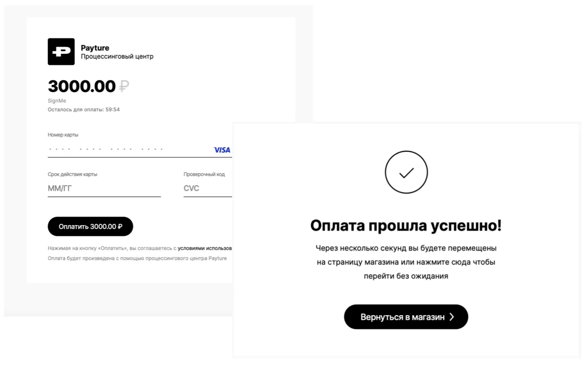Click the 3000.00 payment amount
The image size is (588, 365).
(x=82, y=86)
